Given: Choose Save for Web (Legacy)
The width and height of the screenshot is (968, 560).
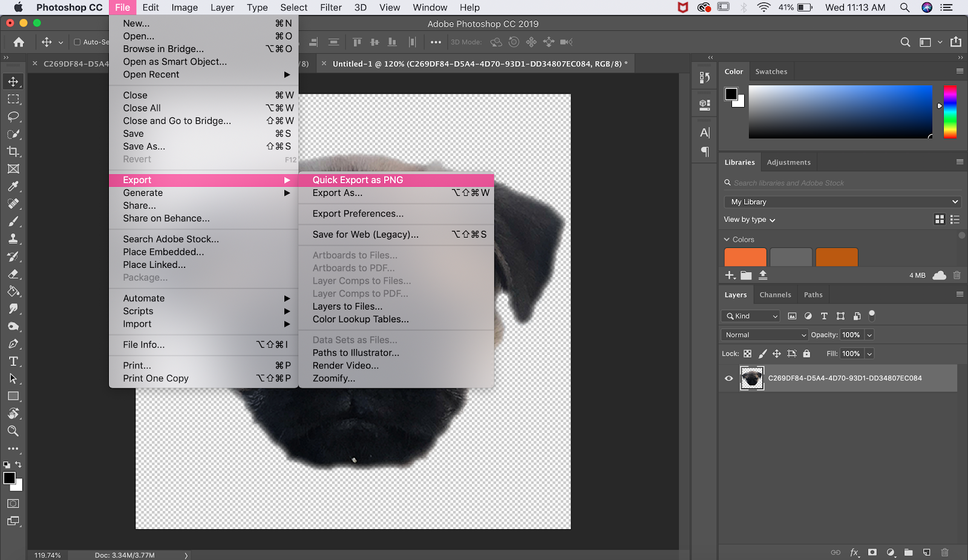Looking at the screenshot, I should pyautogui.click(x=396, y=235).
